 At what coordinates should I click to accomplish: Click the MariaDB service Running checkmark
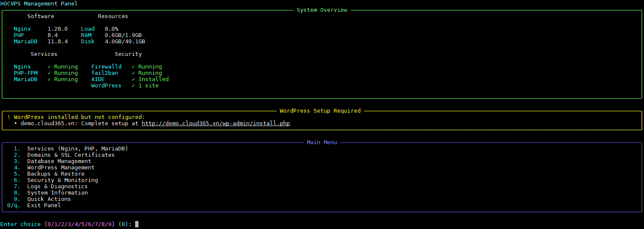(x=49, y=79)
